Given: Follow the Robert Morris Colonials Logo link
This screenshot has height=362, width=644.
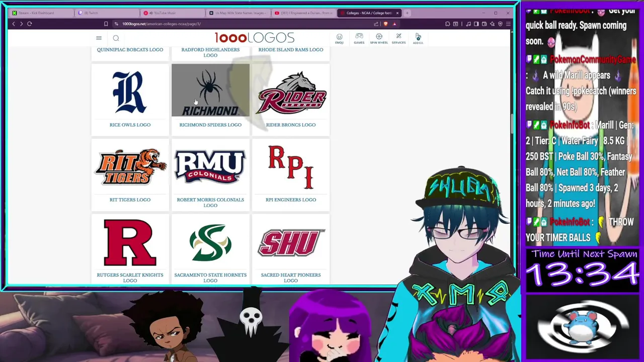Looking at the screenshot, I should coord(210,203).
